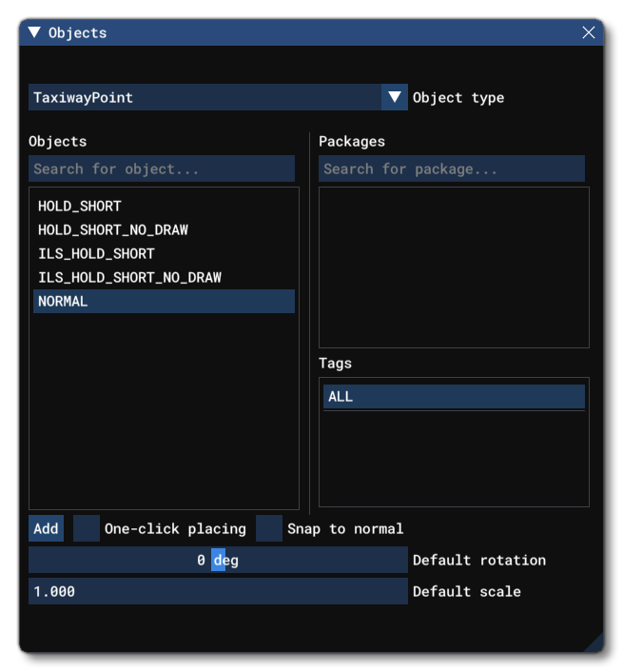Click the Search for package field
The image size is (623, 672).
click(452, 169)
